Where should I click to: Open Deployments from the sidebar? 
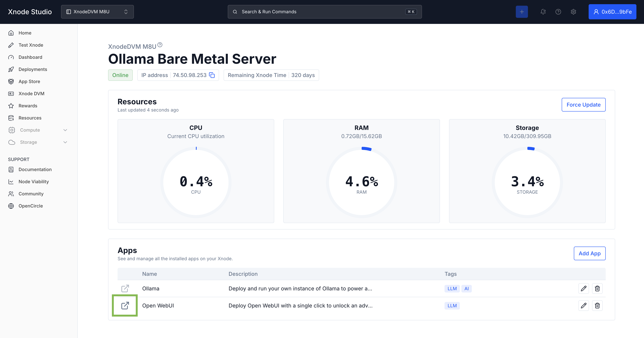33,69
